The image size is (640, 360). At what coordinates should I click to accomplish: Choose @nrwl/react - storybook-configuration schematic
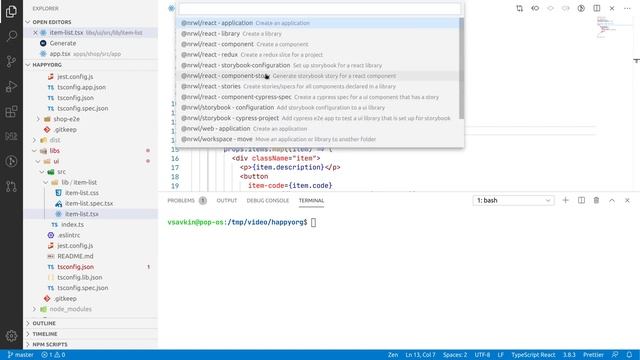pyautogui.click(x=318, y=65)
